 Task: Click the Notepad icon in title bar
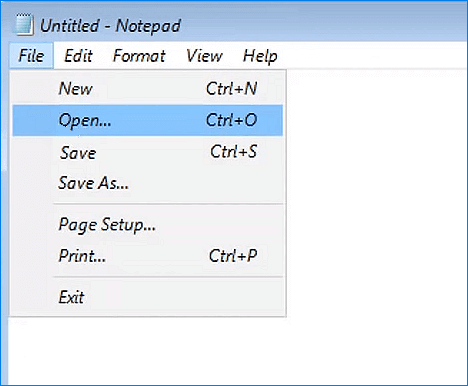tap(23, 24)
